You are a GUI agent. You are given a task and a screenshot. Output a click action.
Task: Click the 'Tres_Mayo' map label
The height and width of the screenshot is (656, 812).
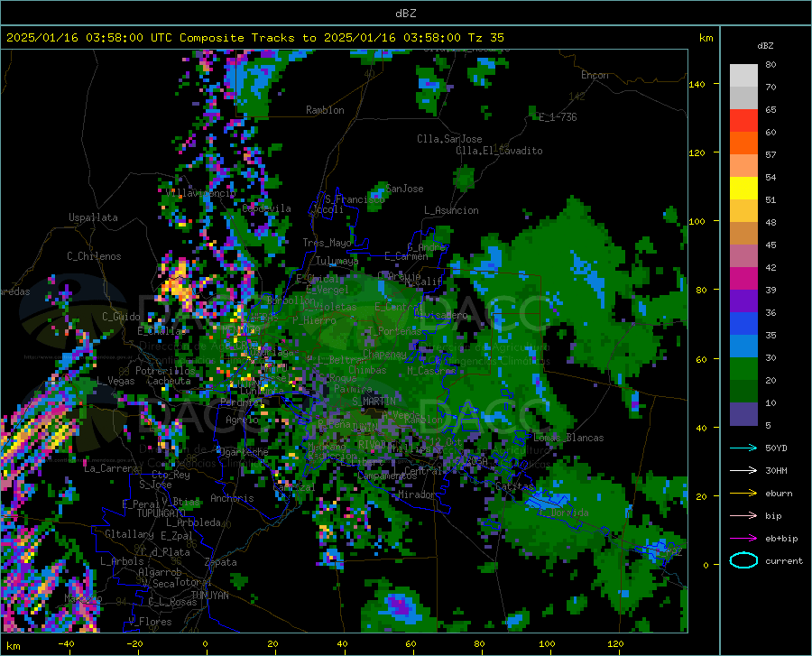pos(327,243)
